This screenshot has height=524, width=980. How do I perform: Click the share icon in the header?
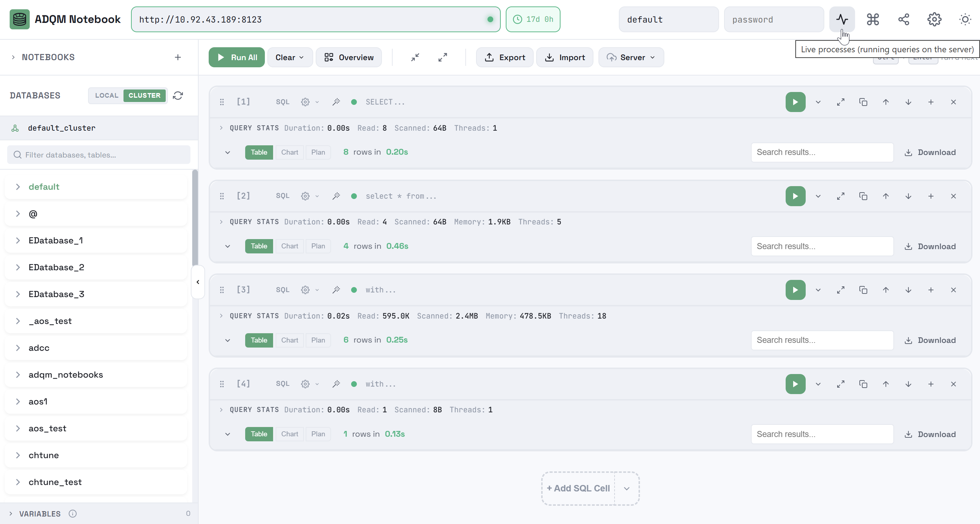coord(903,19)
